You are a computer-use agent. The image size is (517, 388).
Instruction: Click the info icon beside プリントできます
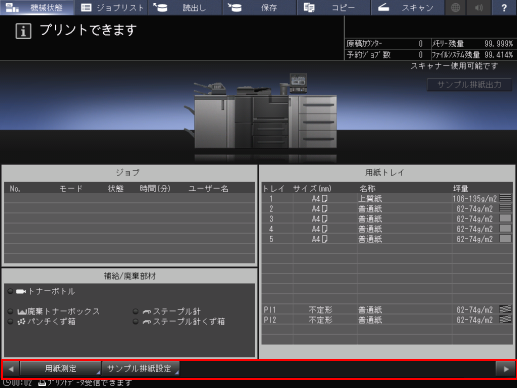click(x=23, y=31)
